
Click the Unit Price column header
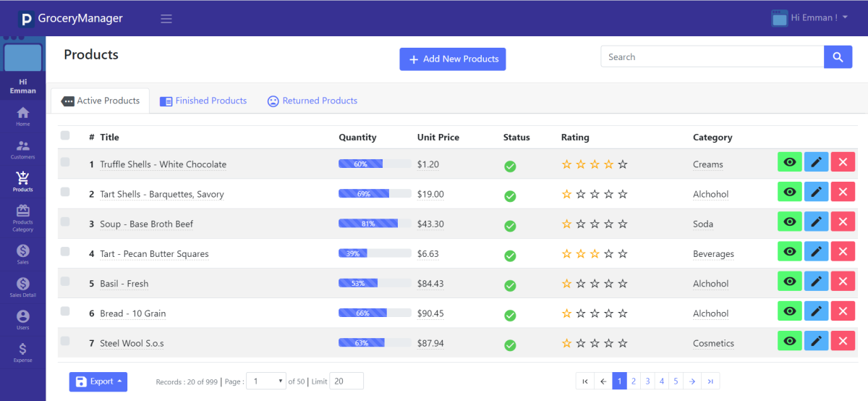(438, 137)
